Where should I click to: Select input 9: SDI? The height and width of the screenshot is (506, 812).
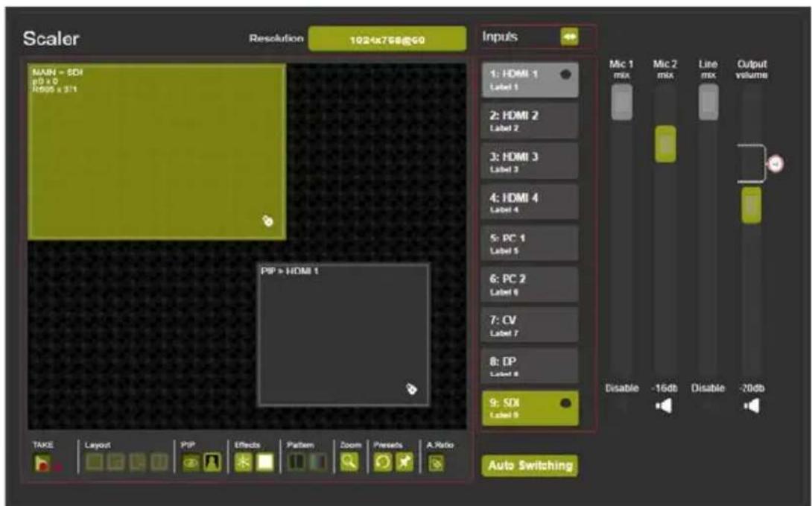pyautogui.click(x=530, y=408)
